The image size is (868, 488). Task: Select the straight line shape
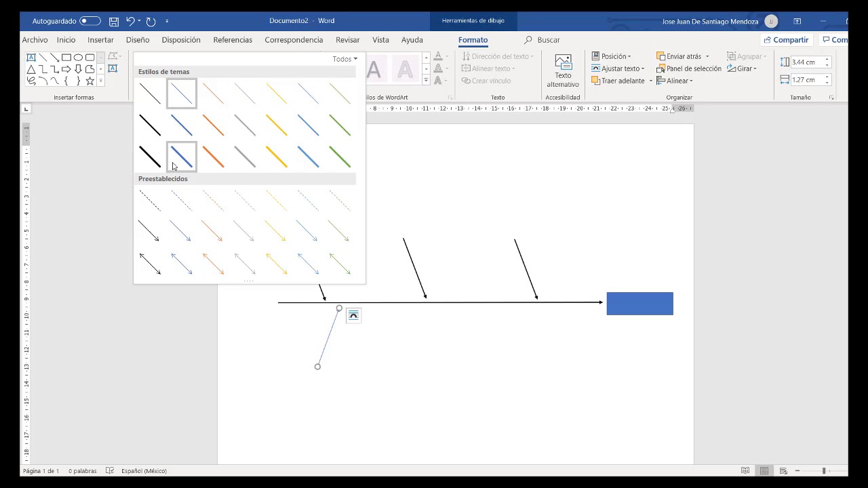(x=43, y=58)
